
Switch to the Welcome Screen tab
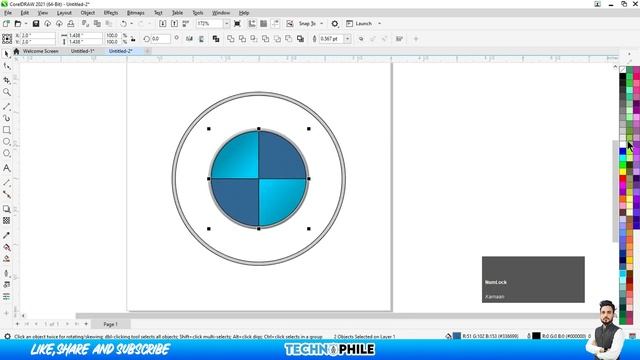point(40,51)
